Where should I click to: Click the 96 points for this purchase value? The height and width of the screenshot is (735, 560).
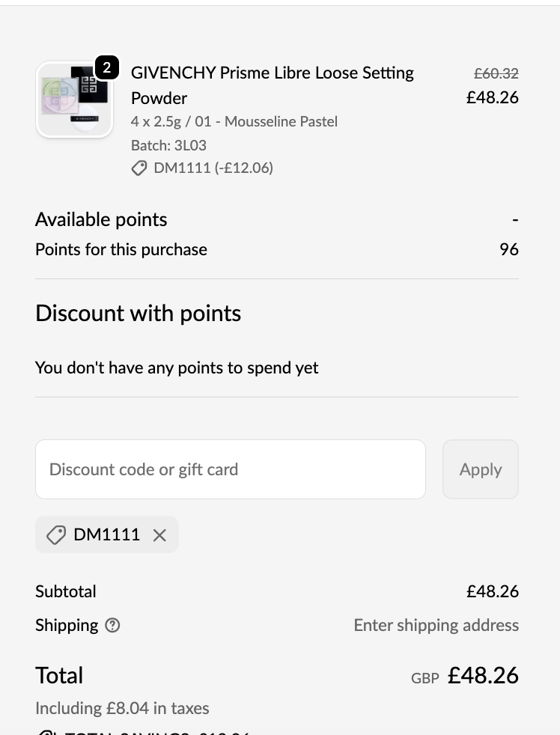coord(509,249)
